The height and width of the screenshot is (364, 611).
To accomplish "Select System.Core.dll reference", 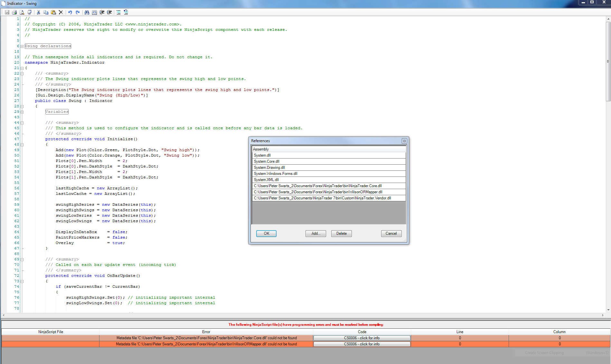I will click(329, 161).
